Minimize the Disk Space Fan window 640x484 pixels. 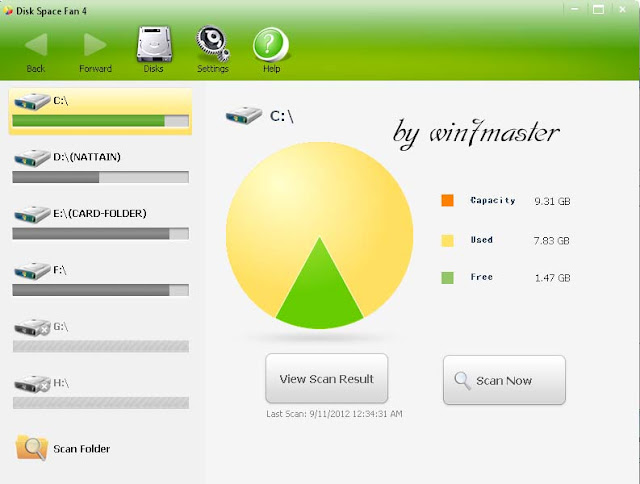[575, 9]
